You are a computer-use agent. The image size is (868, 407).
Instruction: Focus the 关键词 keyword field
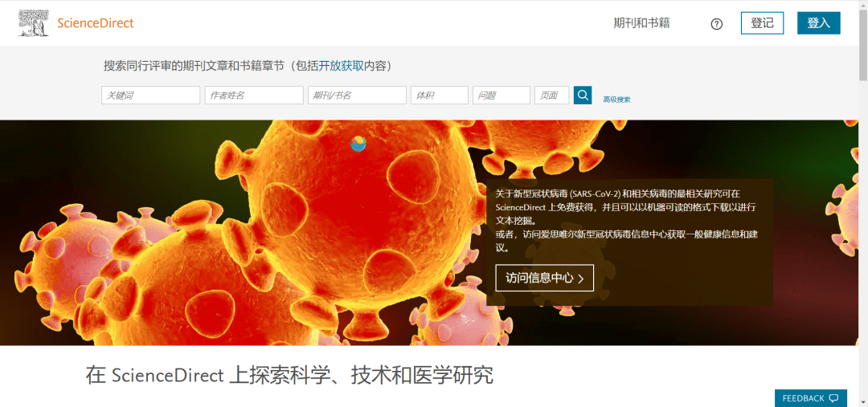click(x=150, y=95)
